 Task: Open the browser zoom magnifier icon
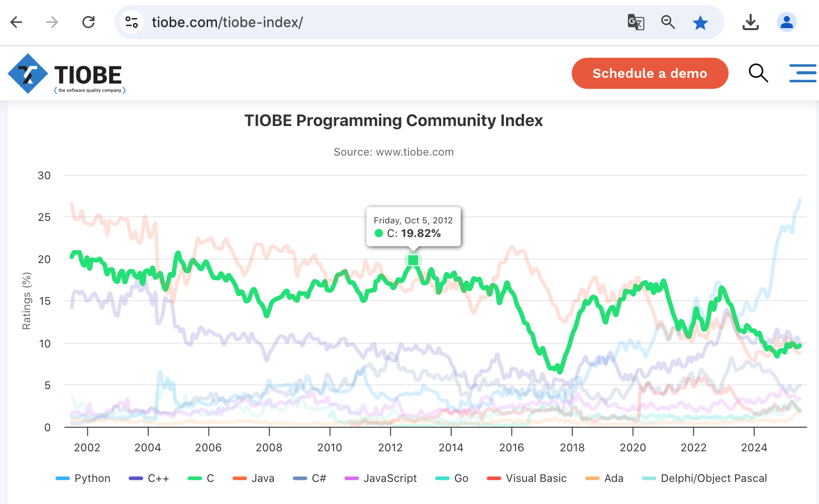(x=668, y=22)
